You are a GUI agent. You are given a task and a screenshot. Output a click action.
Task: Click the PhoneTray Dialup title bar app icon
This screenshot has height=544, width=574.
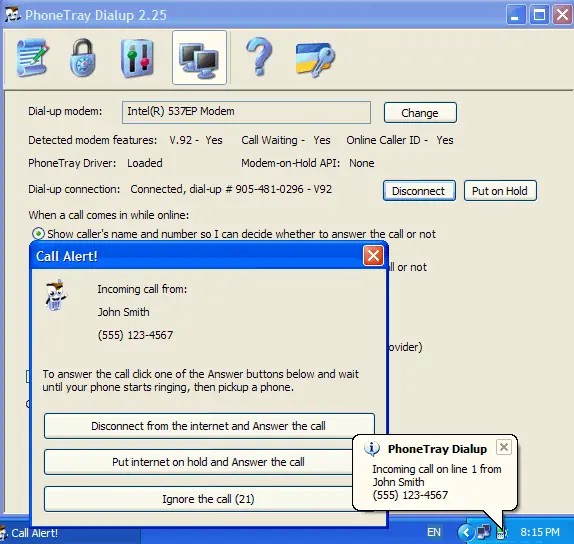(12, 15)
